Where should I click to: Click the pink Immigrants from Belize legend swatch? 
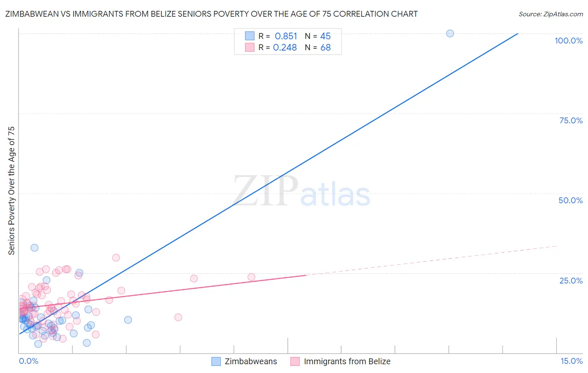(295, 362)
